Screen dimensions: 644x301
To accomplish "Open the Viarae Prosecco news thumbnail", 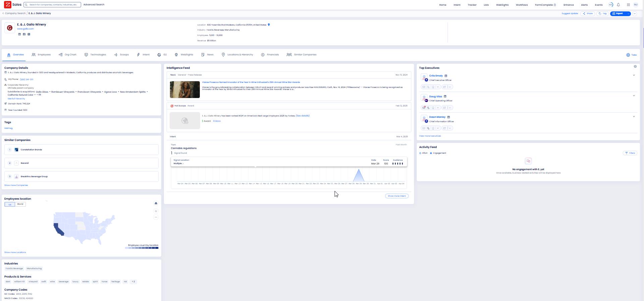I will (185, 90).
